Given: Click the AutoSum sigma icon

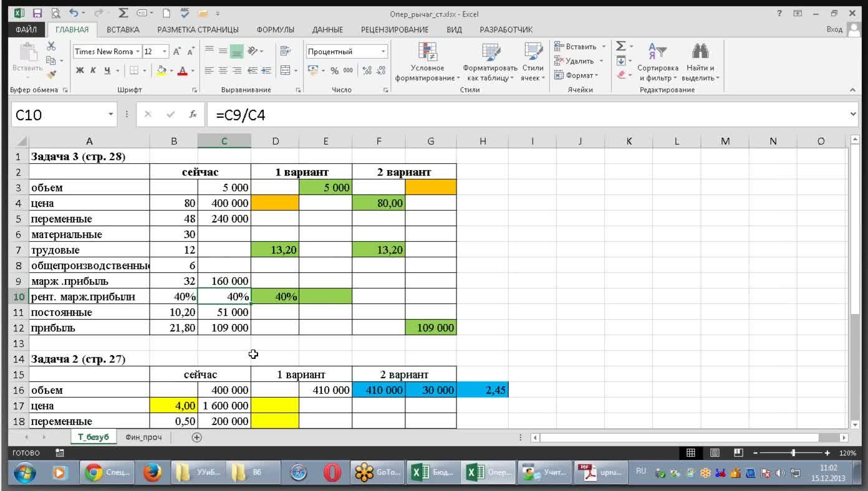Looking at the screenshot, I should click(620, 47).
